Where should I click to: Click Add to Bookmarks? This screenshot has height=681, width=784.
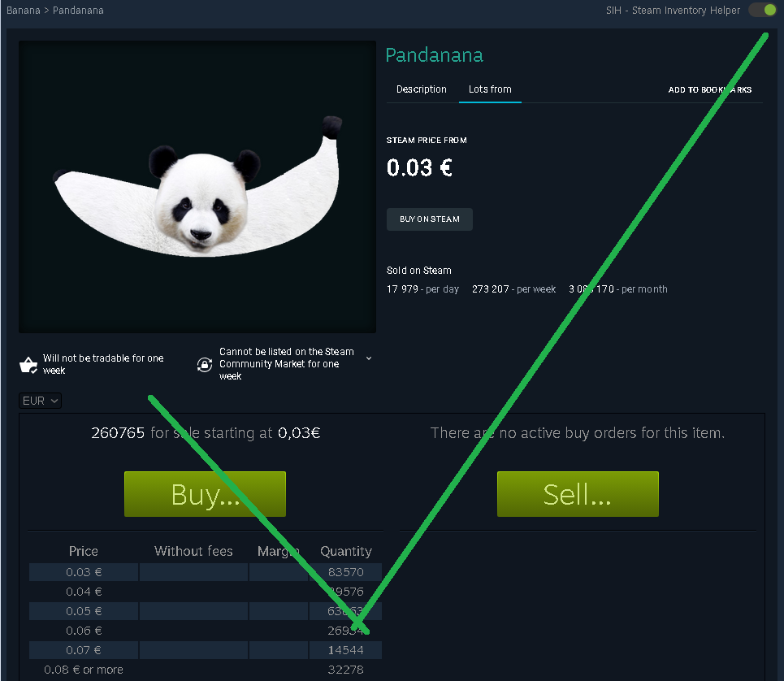tap(709, 90)
